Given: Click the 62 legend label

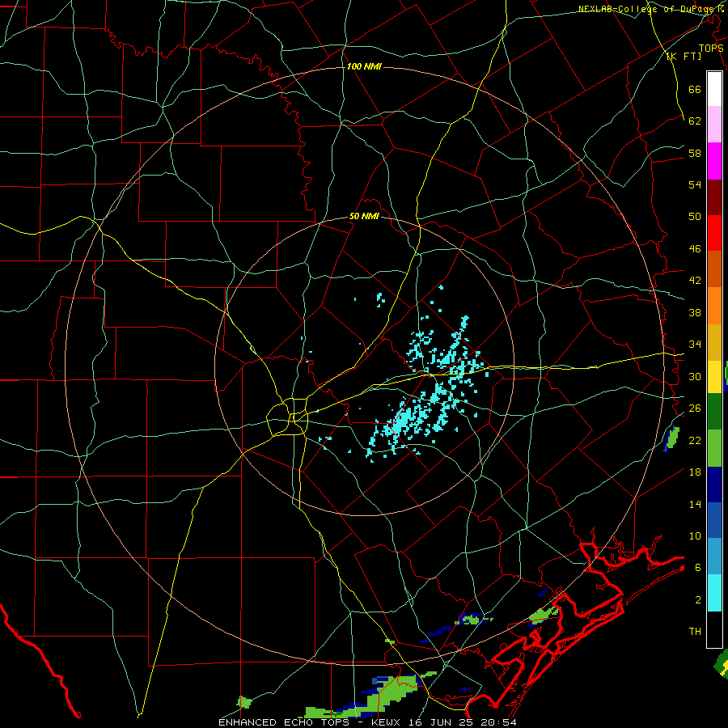Looking at the screenshot, I should (x=695, y=121).
